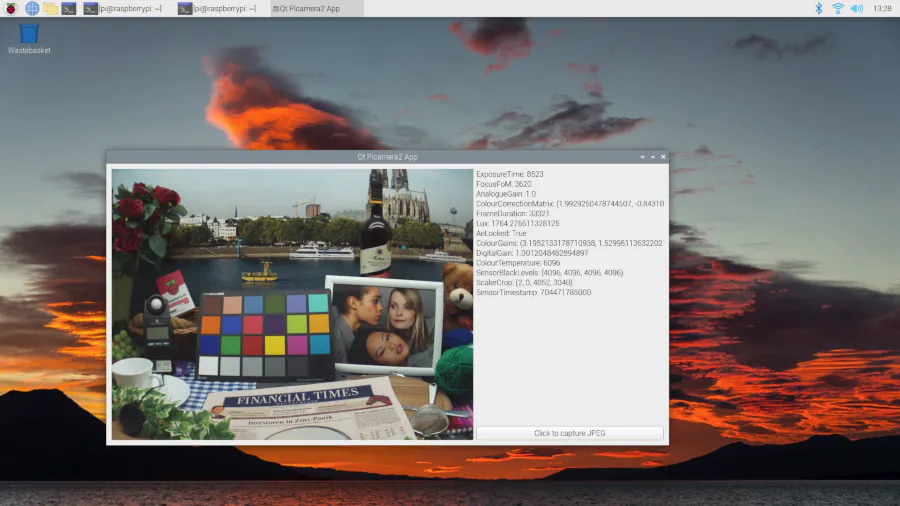Open the Raspberry Pi applications menu
The image size is (900, 506).
[11, 8]
